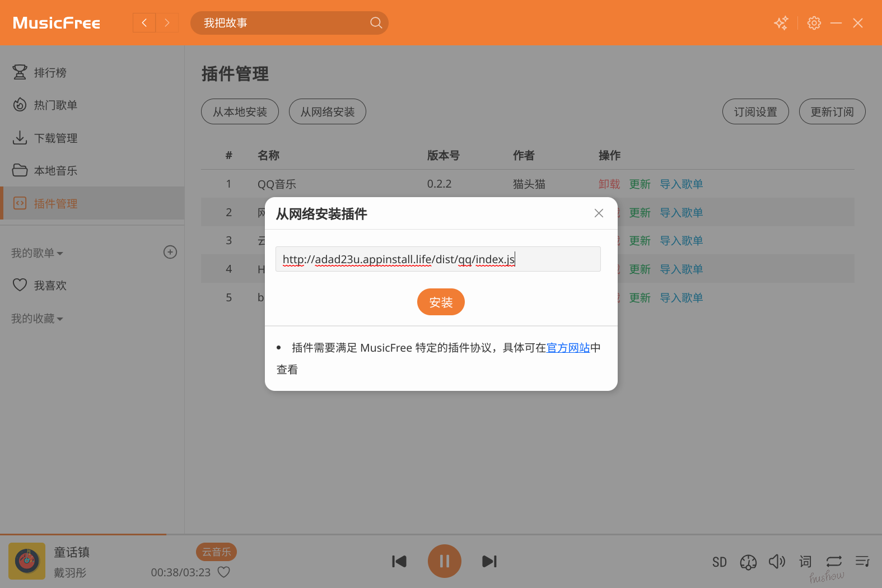Select 插件管理 in the sidebar
882x588 pixels.
(92, 203)
